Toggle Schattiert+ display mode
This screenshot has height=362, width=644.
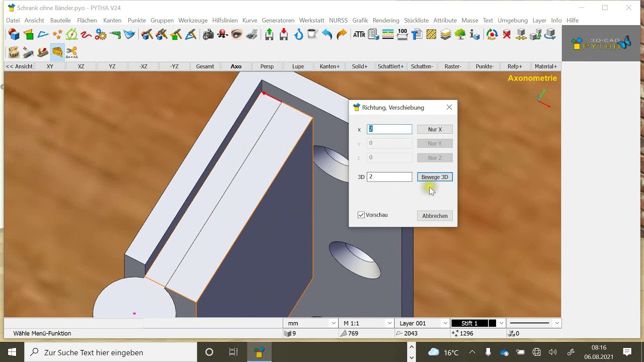[x=391, y=66]
